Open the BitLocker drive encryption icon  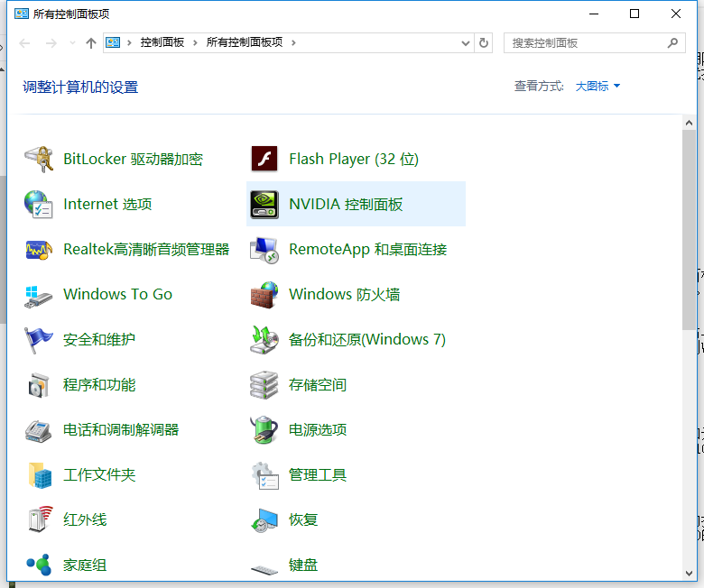pos(39,159)
